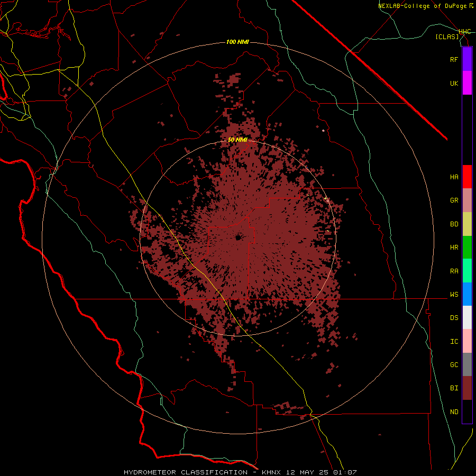Click the '12 MAY 25' date text
Screen dimensions: 476x476
pos(307,472)
